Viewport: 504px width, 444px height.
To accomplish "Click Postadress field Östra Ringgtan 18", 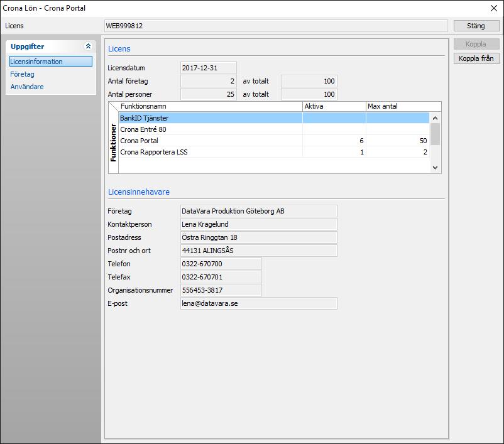I will pos(259,237).
